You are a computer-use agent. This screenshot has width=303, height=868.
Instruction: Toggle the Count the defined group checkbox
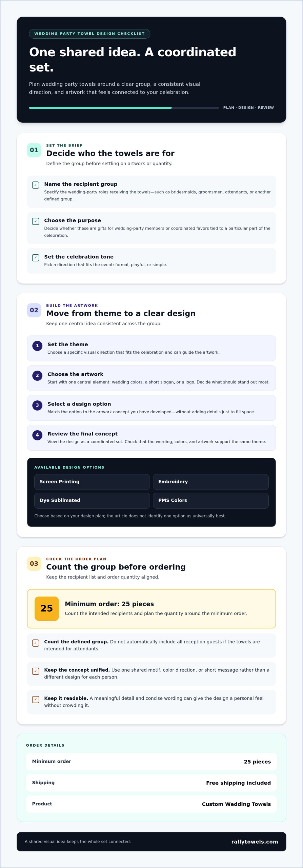point(36,643)
